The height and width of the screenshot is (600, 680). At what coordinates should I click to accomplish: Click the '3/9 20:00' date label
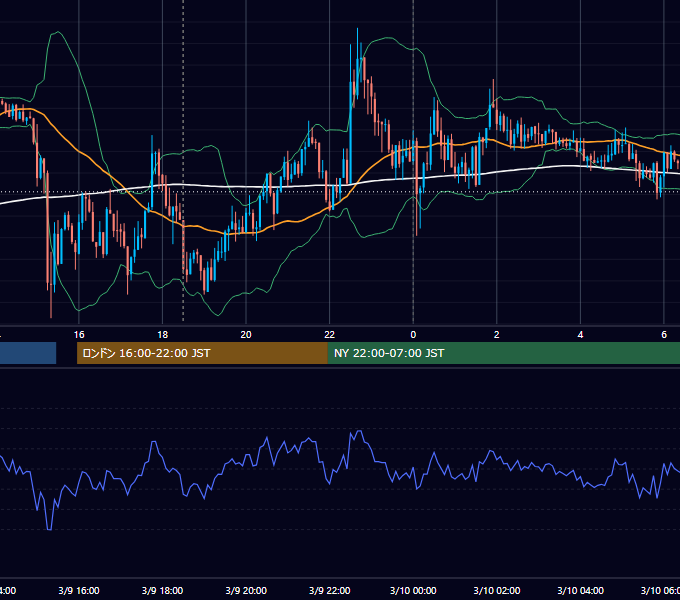click(246, 590)
